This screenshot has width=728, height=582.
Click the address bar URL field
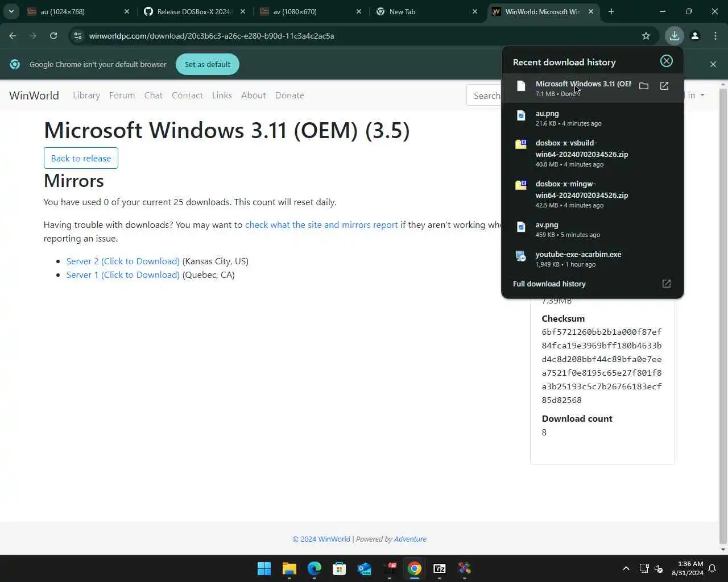(364, 36)
